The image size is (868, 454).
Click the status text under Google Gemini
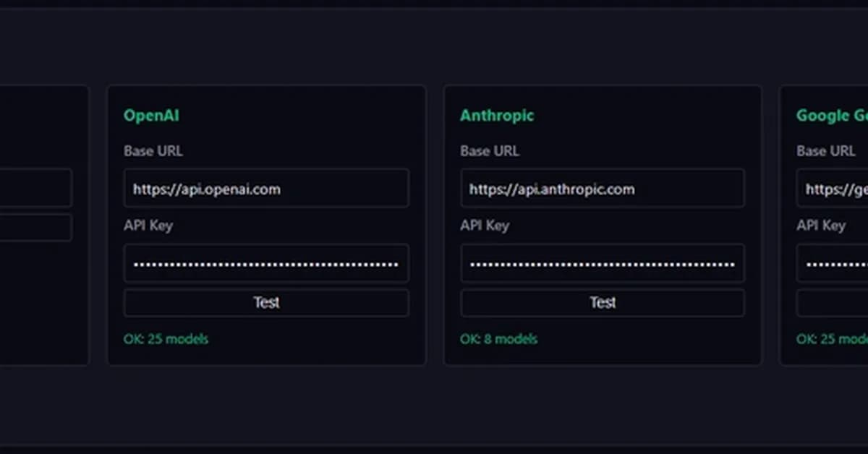[x=830, y=338]
